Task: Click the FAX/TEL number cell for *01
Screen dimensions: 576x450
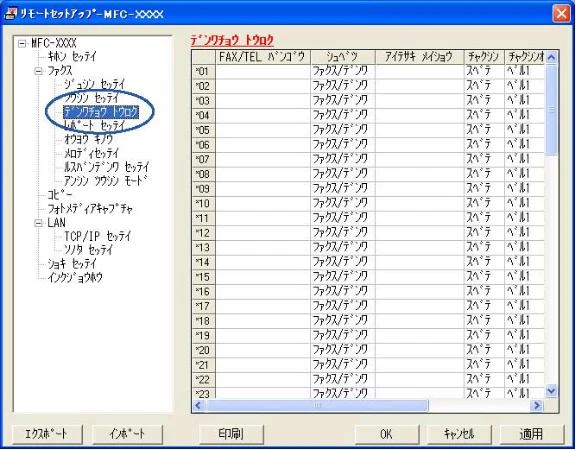Action: [x=263, y=71]
